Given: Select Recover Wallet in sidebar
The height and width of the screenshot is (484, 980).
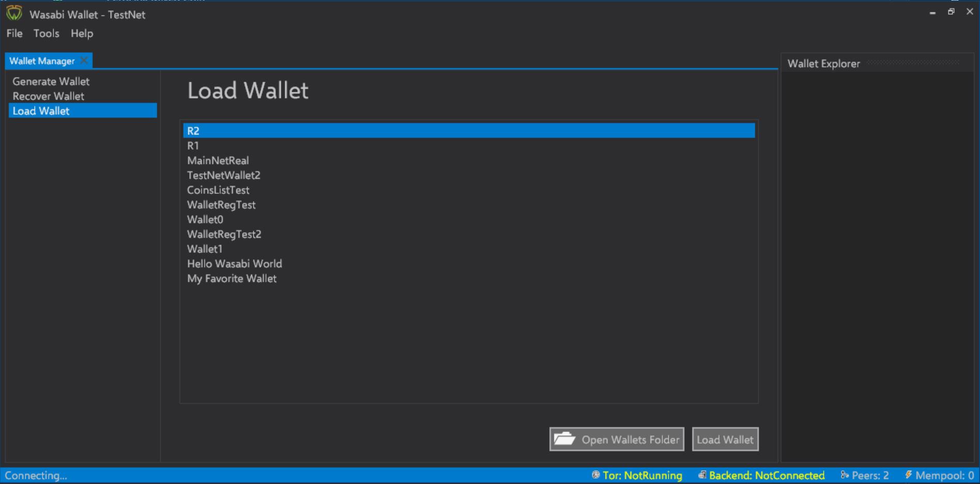Looking at the screenshot, I should click(x=83, y=96).
